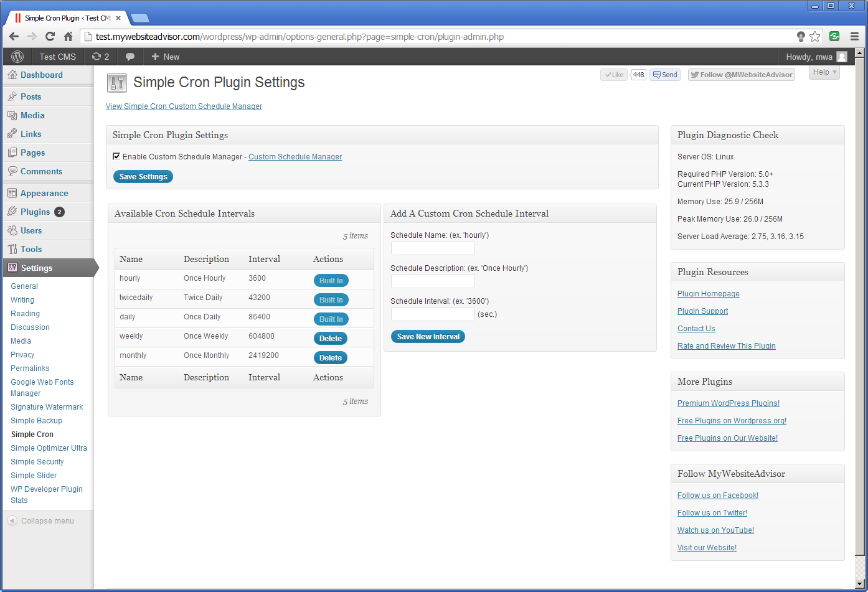This screenshot has width=868, height=592.
Task: Click Built In button for daily row
Action: pyautogui.click(x=331, y=319)
